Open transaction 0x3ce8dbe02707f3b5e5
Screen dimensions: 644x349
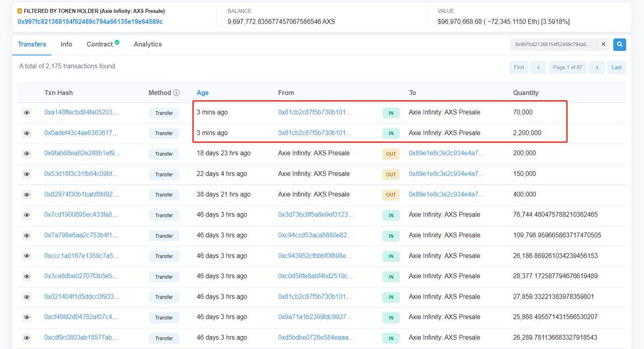click(80, 276)
